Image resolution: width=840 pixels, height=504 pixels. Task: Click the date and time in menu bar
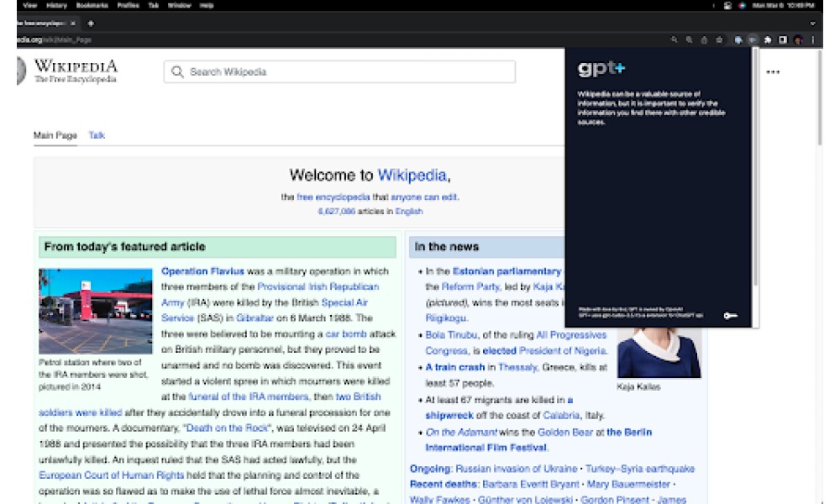click(783, 5)
